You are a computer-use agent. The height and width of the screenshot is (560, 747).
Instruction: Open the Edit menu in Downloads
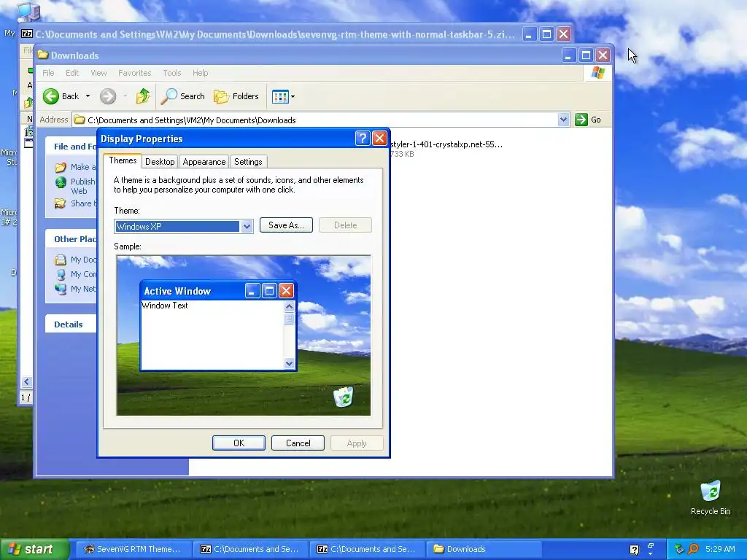[72, 73]
